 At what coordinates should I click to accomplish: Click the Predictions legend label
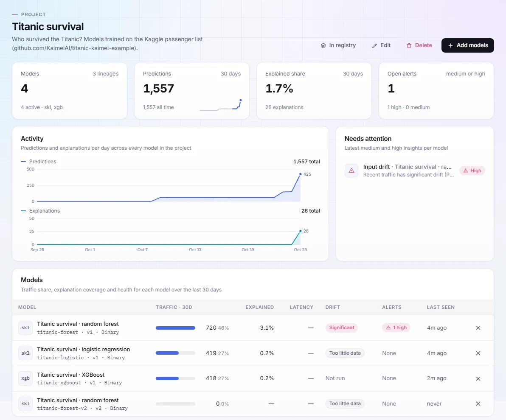coord(42,162)
